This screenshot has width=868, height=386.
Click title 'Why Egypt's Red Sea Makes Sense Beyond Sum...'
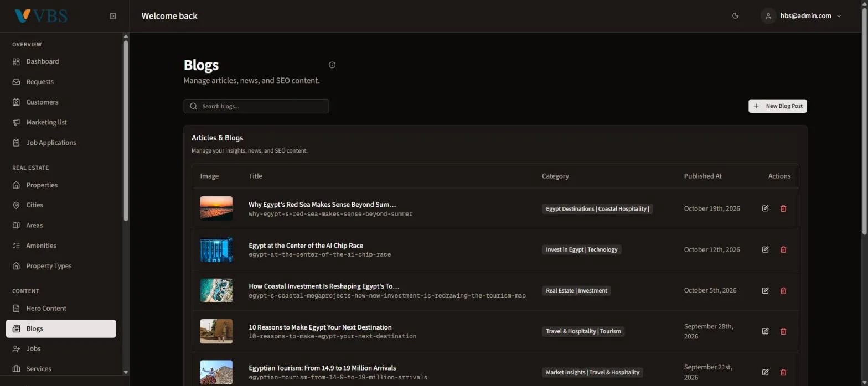pos(322,205)
